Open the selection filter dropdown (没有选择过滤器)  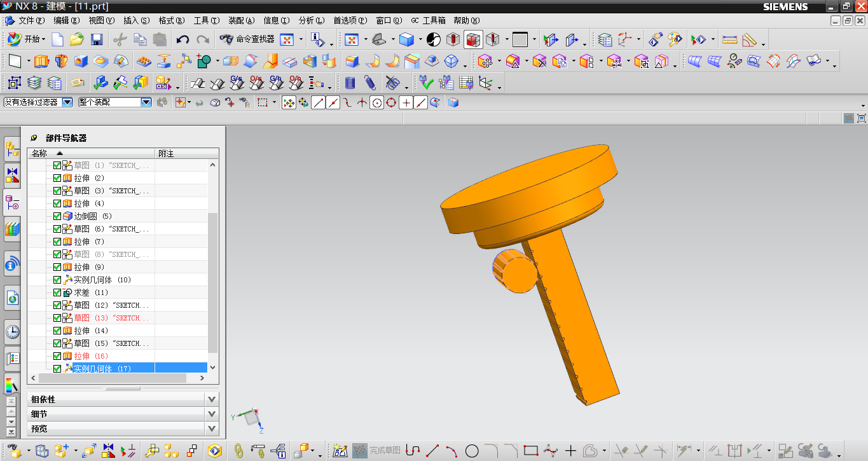pyautogui.click(x=67, y=102)
